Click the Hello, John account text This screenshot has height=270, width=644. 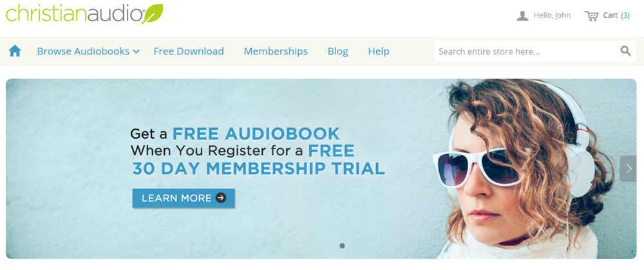(x=552, y=15)
